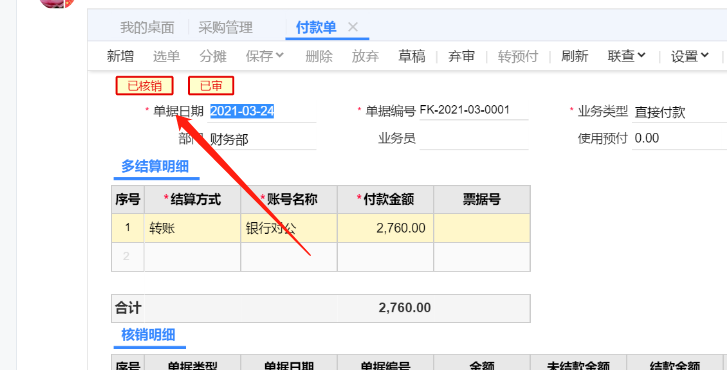Open the 联查 dropdown menu

[626, 56]
